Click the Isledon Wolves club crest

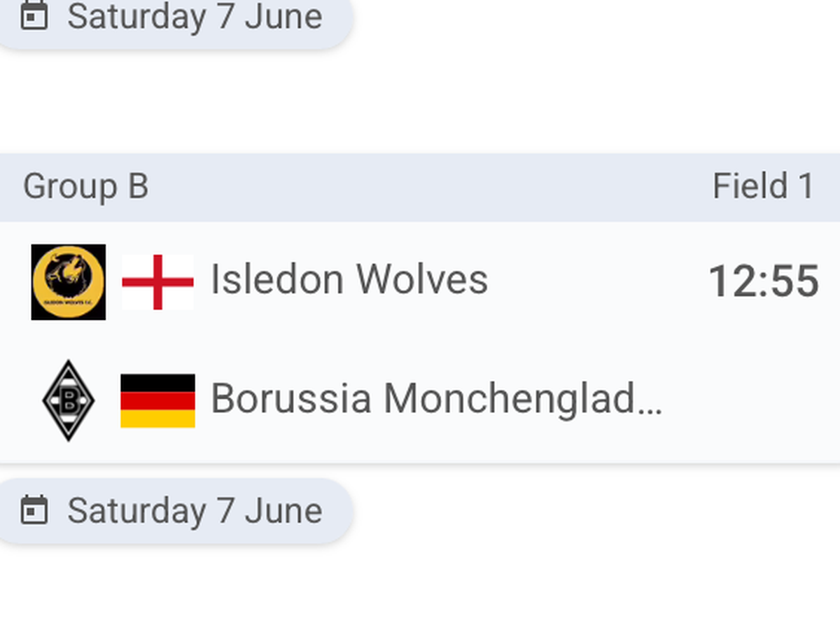[x=69, y=282]
